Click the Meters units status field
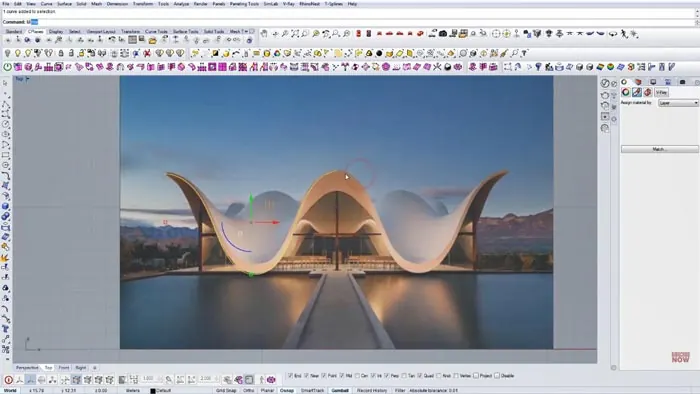Viewport: 700px width, 394px height. pos(133,390)
